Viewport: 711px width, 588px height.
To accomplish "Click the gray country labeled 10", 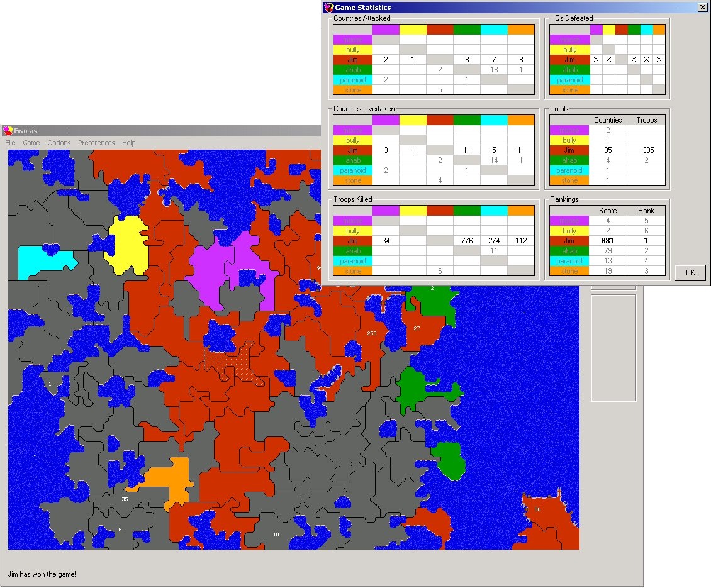I will [x=276, y=535].
